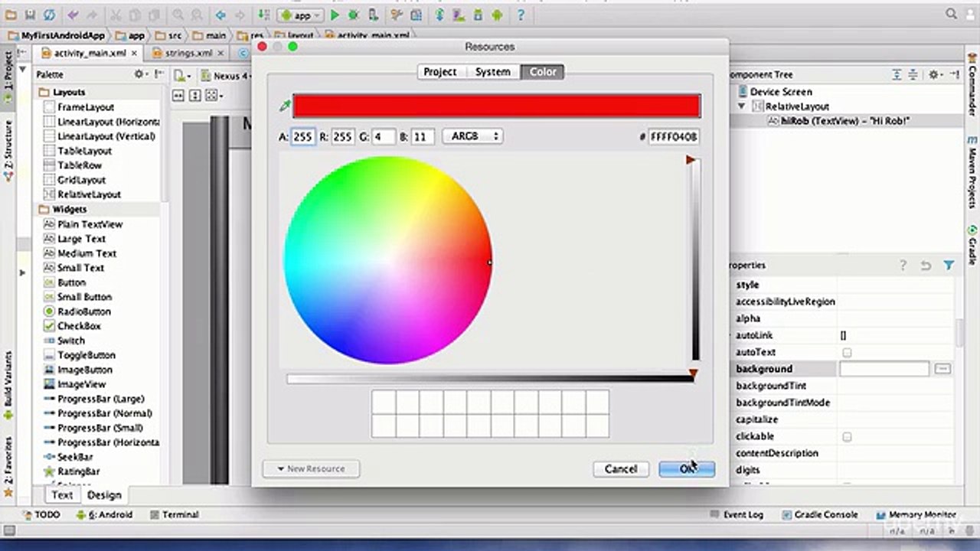Viewport: 980px width, 551px height.
Task: Open the Event Log tool window
Action: pyautogui.click(x=737, y=515)
